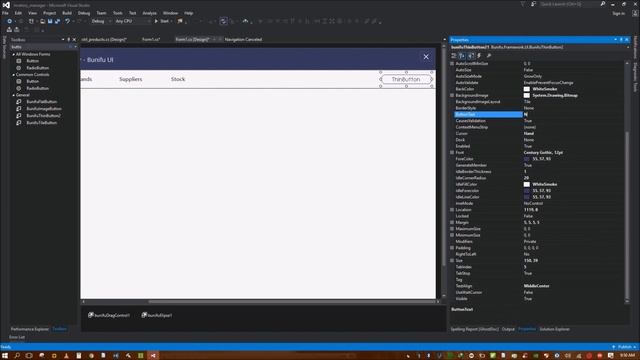Open the Help menu

pos(188,13)
